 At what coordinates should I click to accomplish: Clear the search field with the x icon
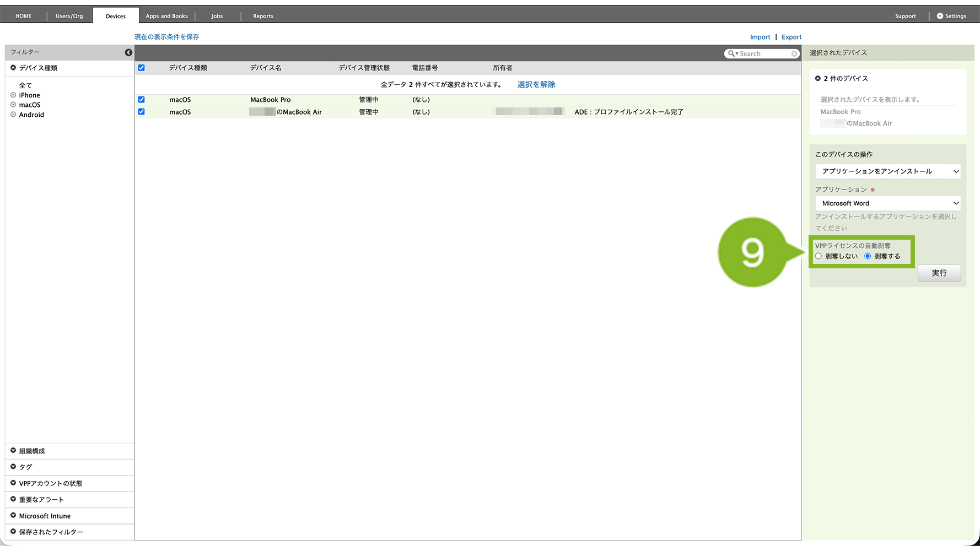794,53
